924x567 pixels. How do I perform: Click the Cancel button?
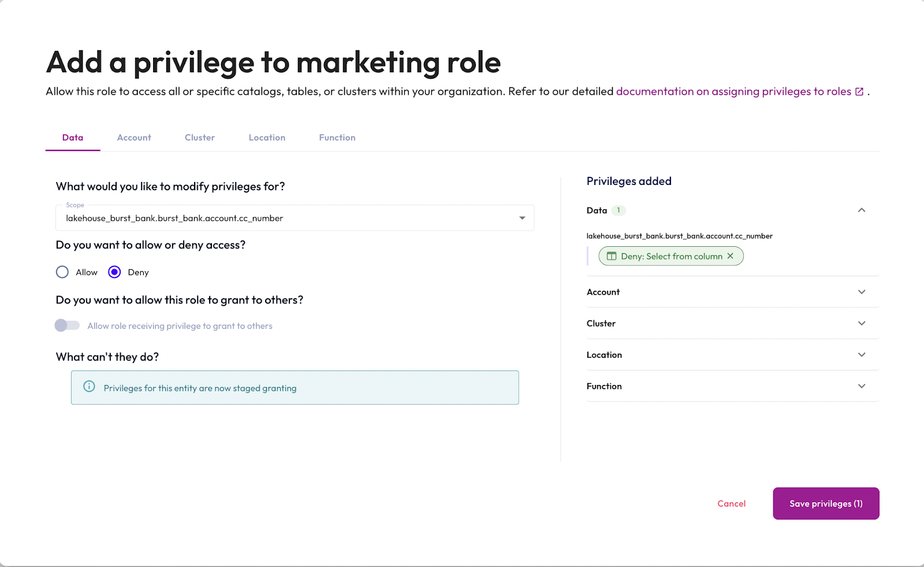(x=731, y=503)
